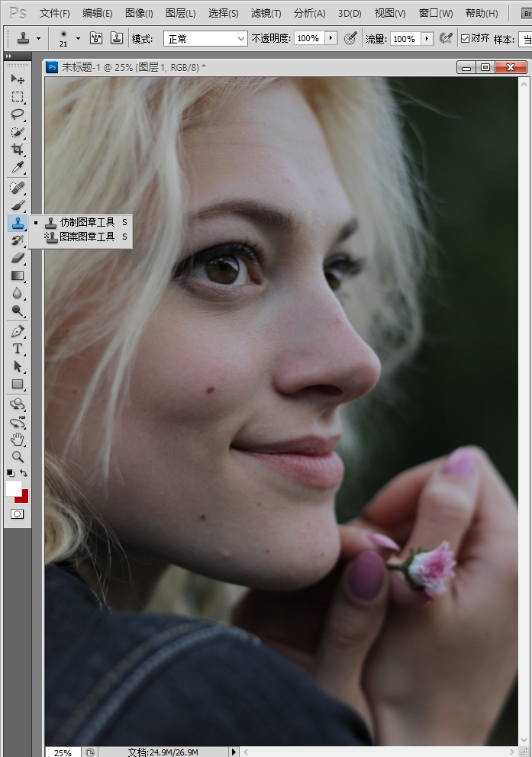532x757 pixels.
Task: Open the 视图(V) menu
Action: click(x=390, y=13)
